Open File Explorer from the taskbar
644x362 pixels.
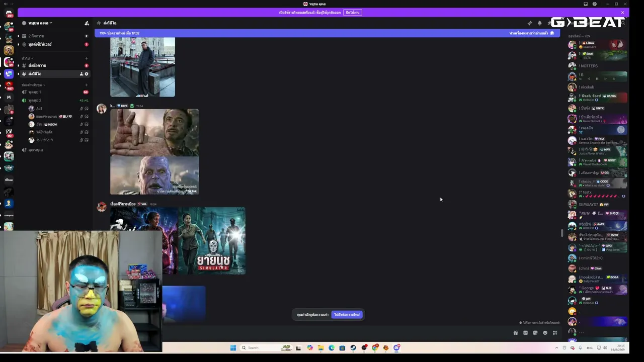coord(320,348)
